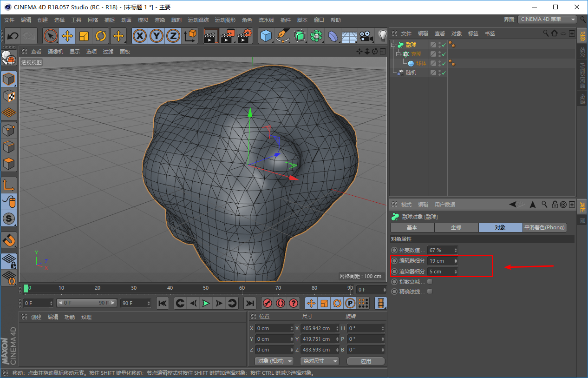The height and width of the screenshot is (378, 588).
Task: Click the 外壳数值 67 % field
Action: (x=443, y=250)
